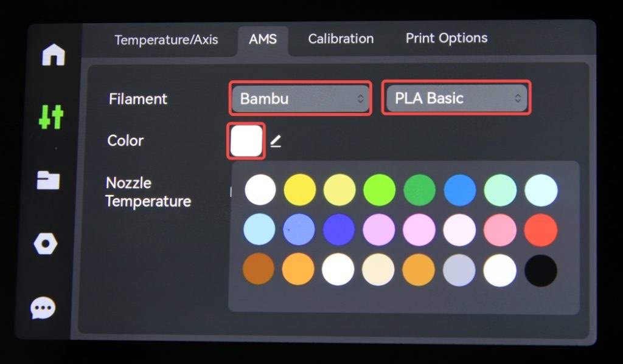This screenshot has width=623, height=364.
Task: Go to the Home screen icon
Action: [x=53, y=55]
